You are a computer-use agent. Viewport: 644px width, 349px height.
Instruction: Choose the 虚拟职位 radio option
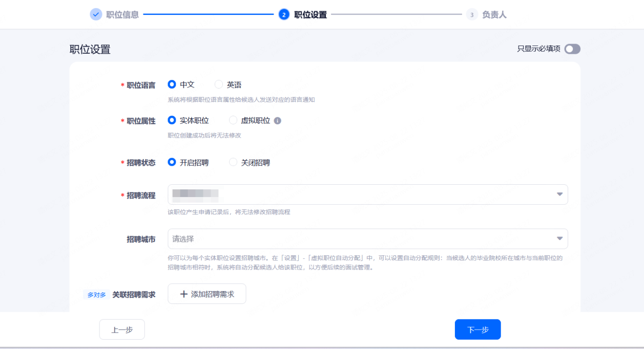point(233,120)
